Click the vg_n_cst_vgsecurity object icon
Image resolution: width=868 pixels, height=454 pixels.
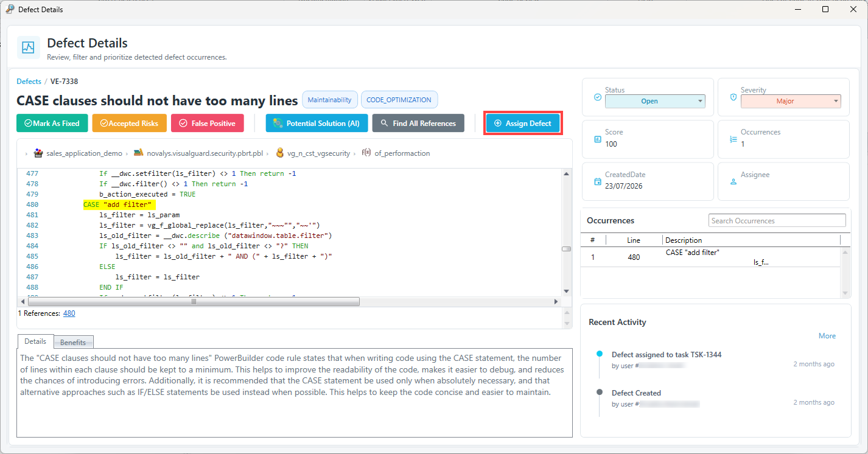pos(280,153)
